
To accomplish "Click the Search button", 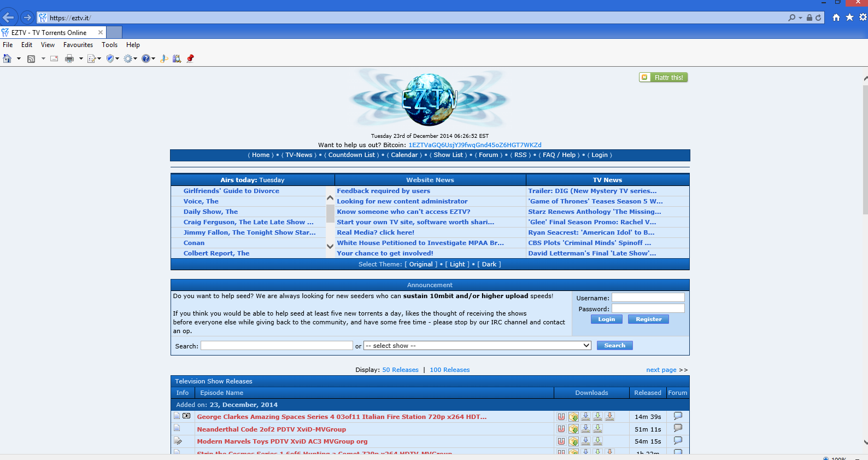I will pos(614,346).
